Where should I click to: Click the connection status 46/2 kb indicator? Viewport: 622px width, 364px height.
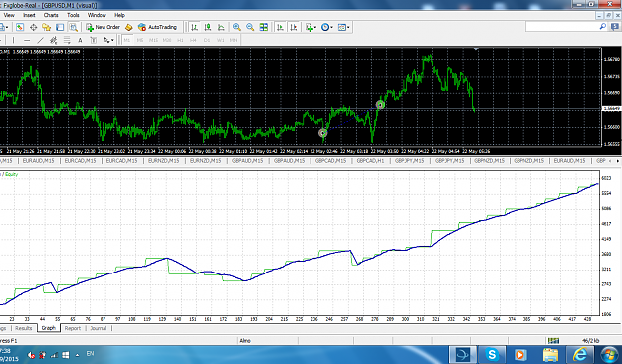coord(591,340)
